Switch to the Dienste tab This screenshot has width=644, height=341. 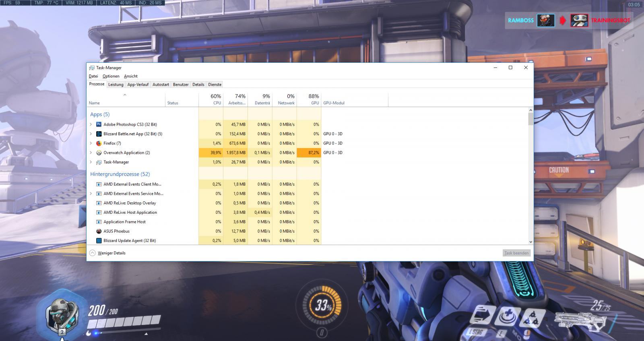pyautogui.click(x=215, y=85)
